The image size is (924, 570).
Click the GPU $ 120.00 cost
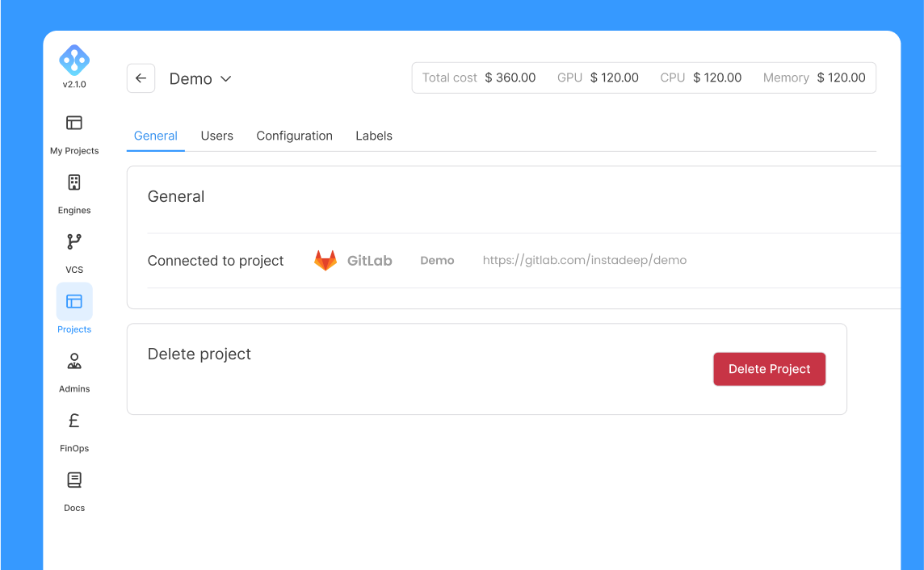[x=615, y=78]
